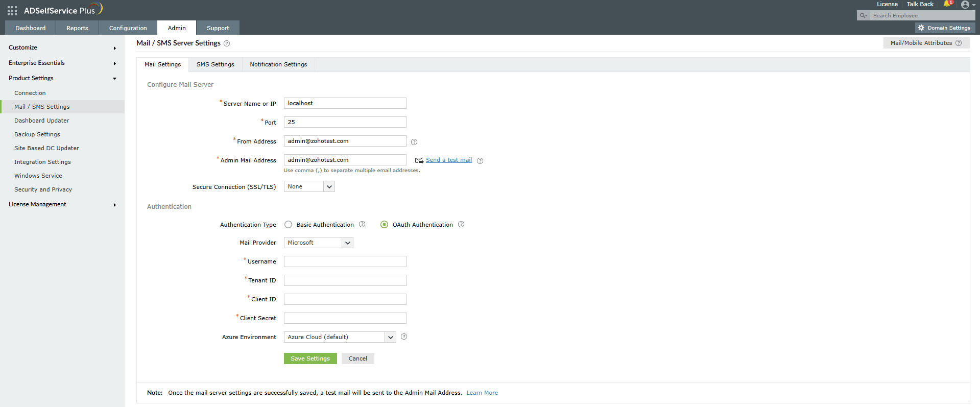Viewport: 980px width, 407px height.
Task: Click the Tenant ID input field
Action: tap(345, 280)
